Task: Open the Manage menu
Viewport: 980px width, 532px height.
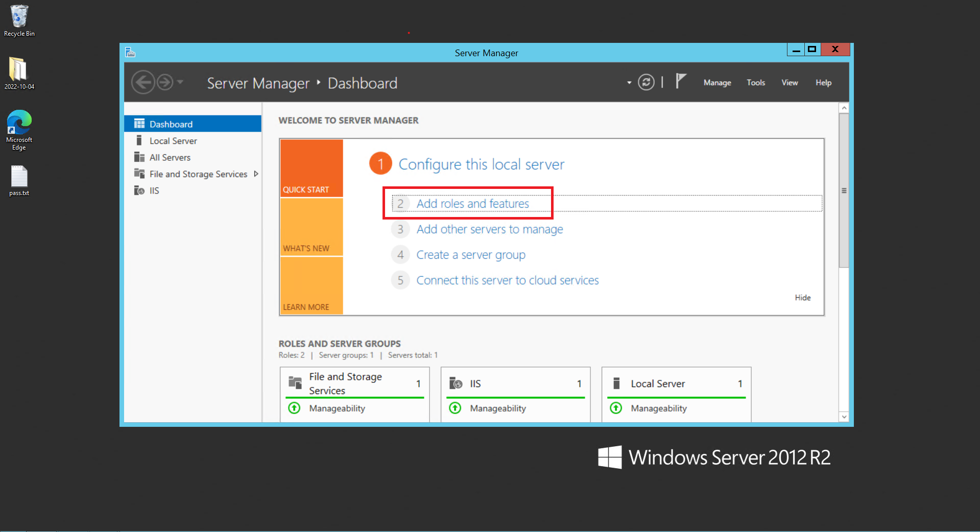Action: point(717,83)
